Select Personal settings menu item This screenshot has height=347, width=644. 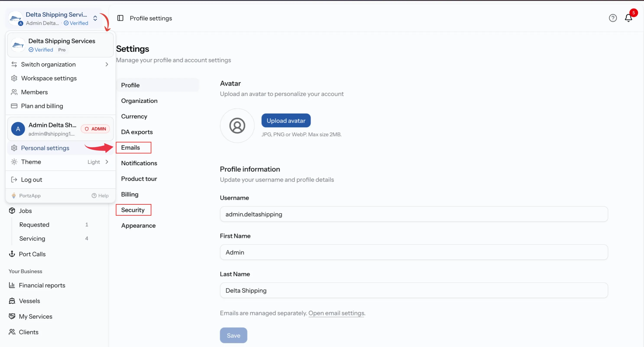[x=60, y=148]
